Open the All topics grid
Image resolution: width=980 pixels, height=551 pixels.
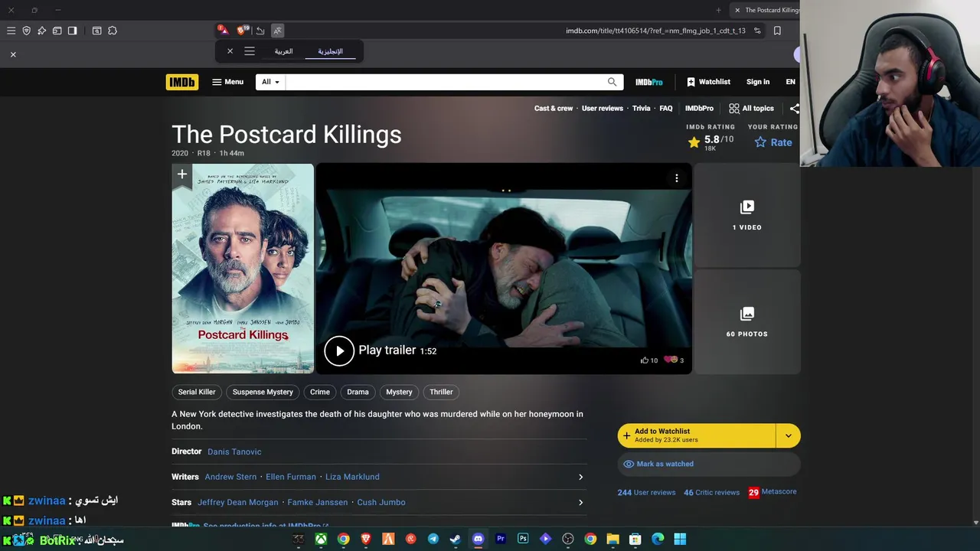(751, 109)
